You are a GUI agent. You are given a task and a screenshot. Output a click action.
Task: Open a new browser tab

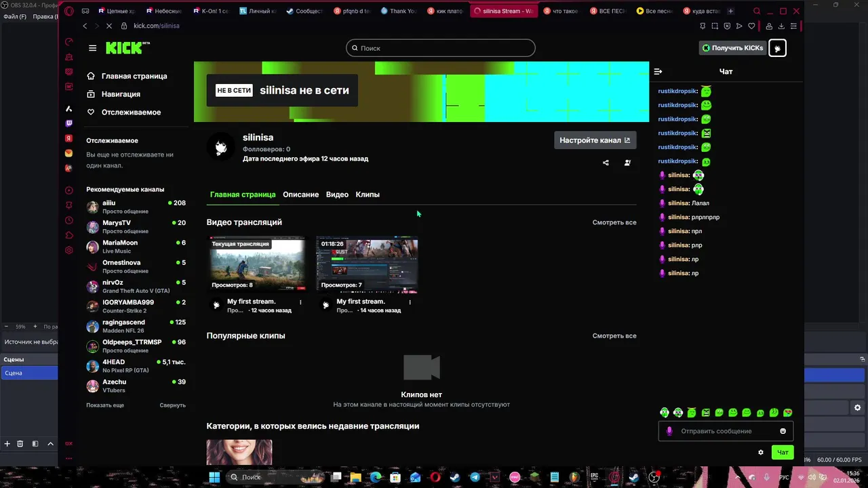coord(730,11)
